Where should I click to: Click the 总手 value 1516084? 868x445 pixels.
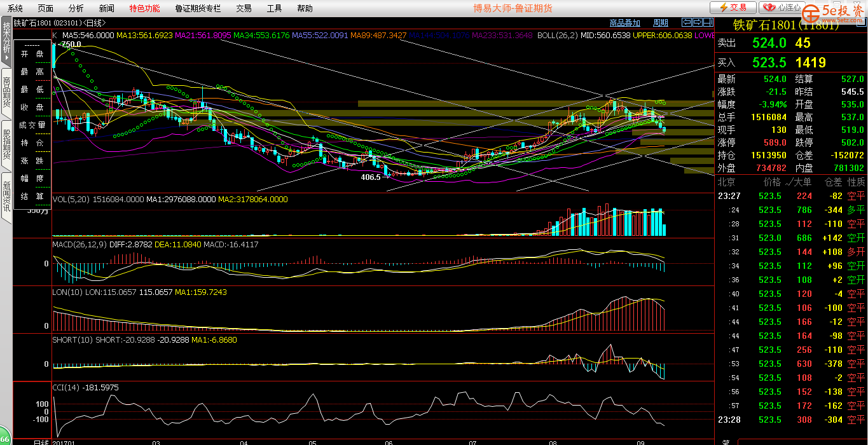point(768,117)
